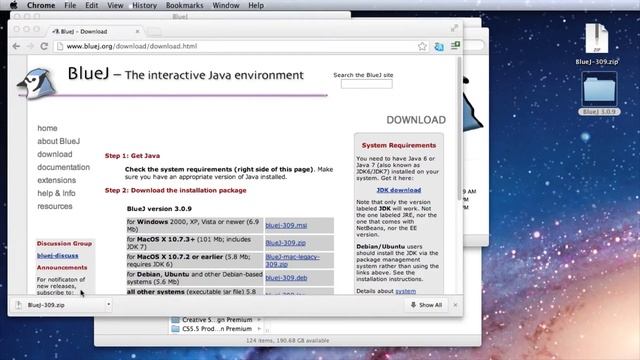This screenshot has width=640, height=360.
Task: Click the browser forward arrow
Action: 30,46
